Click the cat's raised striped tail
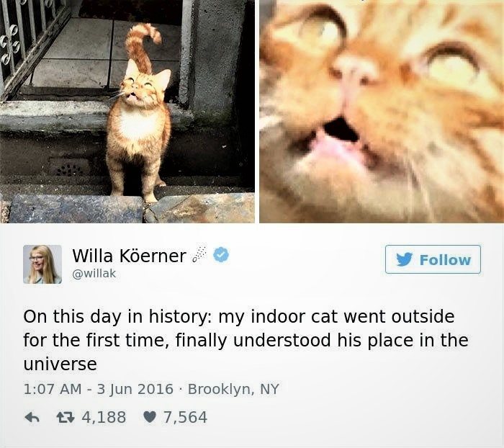This screenshot has height=448, width=504. coord(141,47)
